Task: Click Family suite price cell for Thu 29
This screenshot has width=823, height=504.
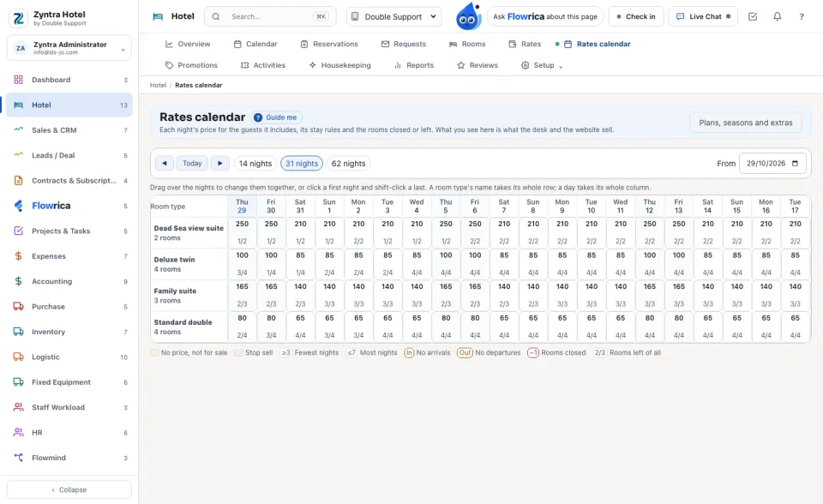Action: [x=242, y=295]
